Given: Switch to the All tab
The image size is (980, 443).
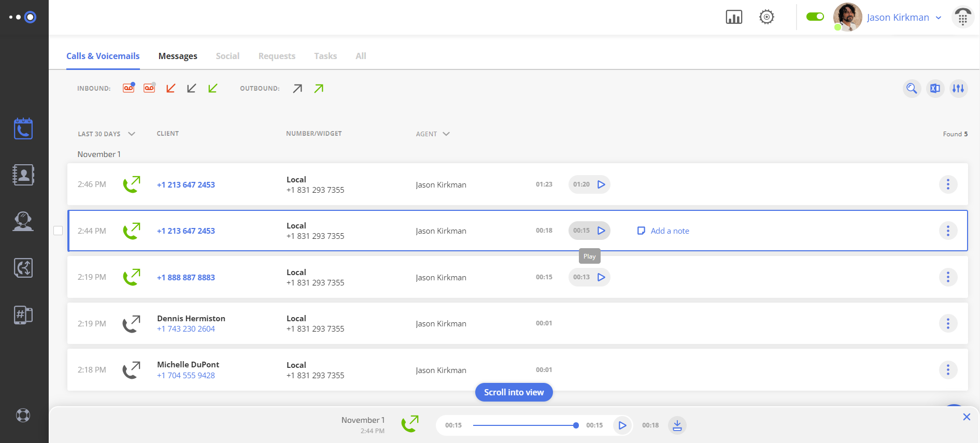Looking at the screenshot, I should click(361, 56).
